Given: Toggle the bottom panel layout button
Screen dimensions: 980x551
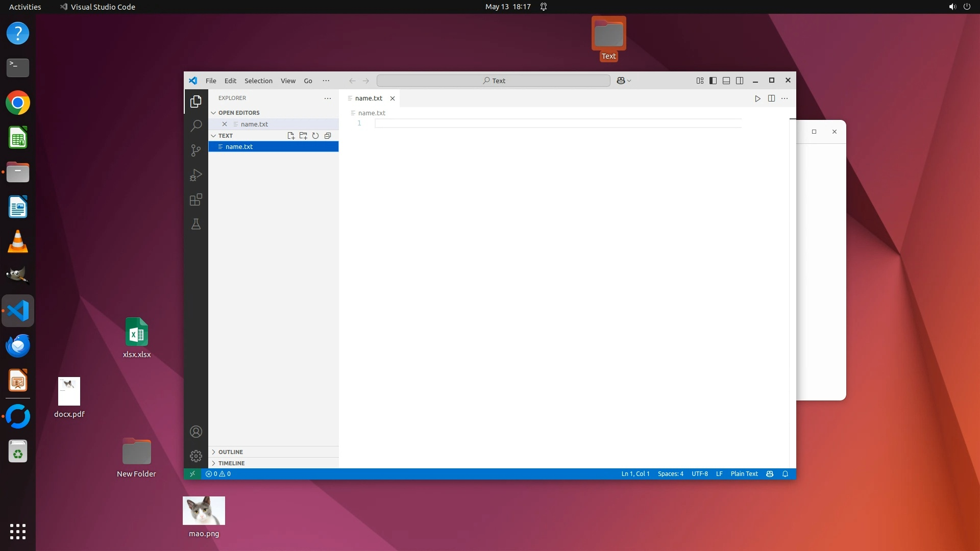Looking at the screenshot, I should (726, 81).
